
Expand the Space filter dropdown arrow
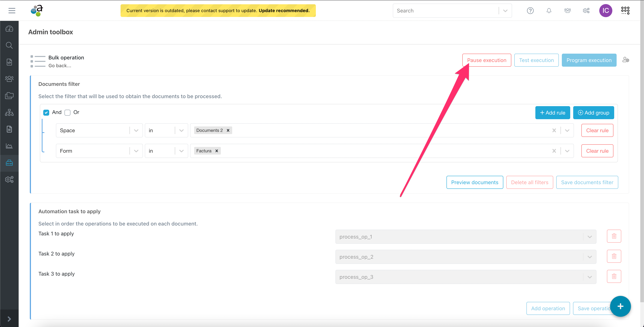point(136,131)
